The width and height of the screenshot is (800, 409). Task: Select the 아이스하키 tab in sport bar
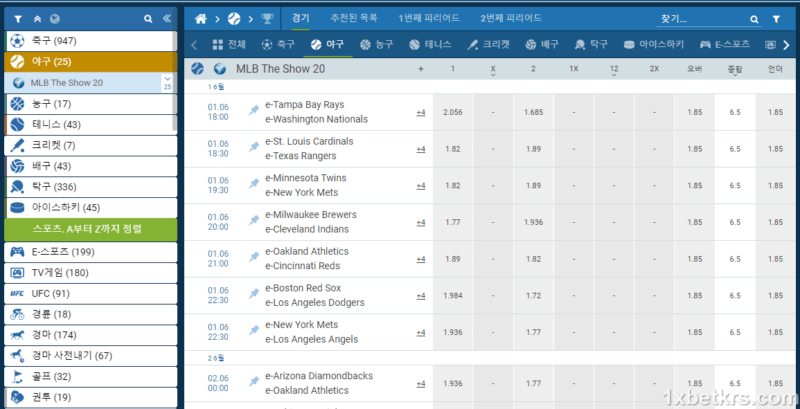click(x=654, y=44)
